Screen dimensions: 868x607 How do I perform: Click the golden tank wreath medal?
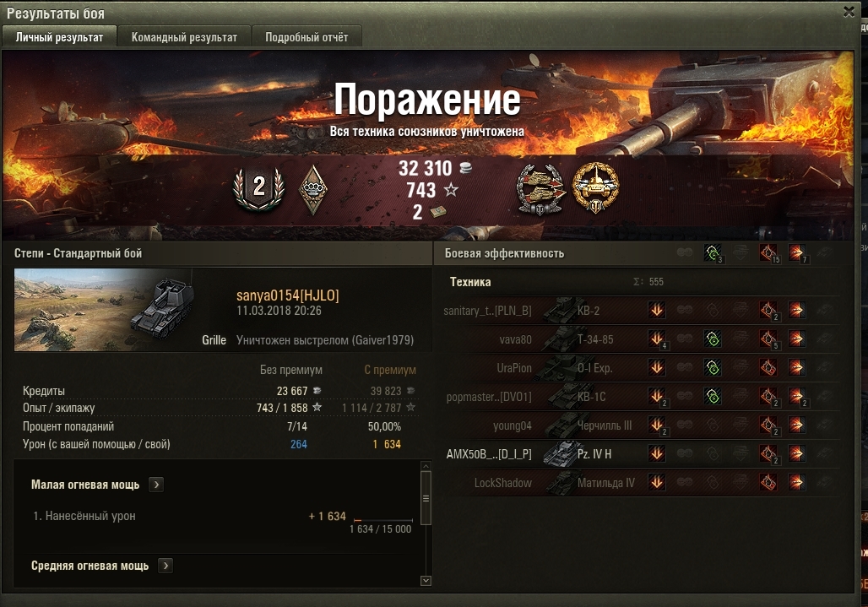point(595,188)
